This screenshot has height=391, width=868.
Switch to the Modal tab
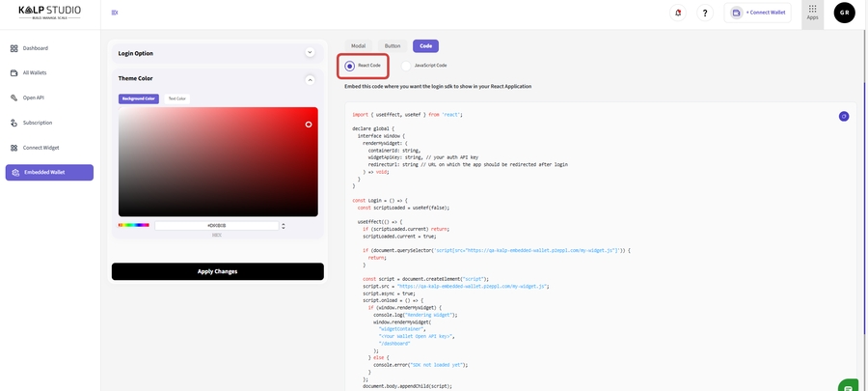tap(358, 45)
